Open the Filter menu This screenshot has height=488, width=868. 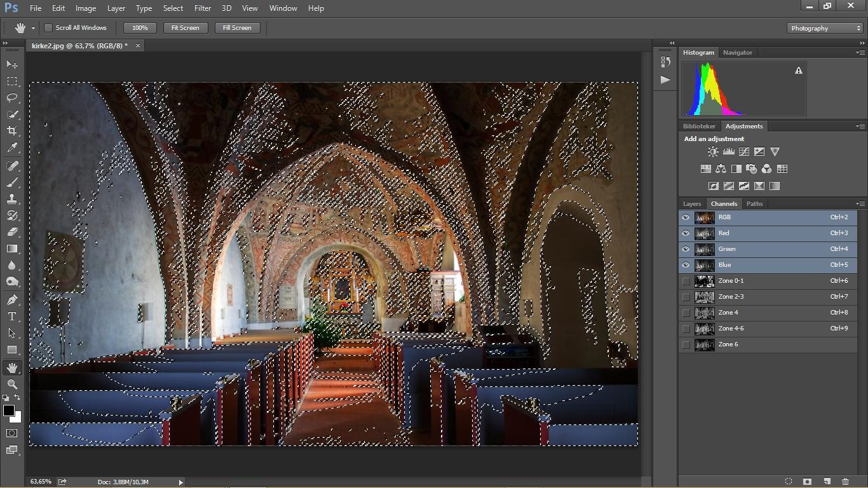203,8
